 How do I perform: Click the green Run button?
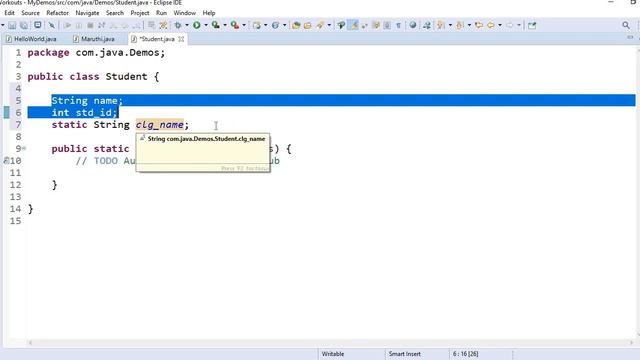click(197, 25)
